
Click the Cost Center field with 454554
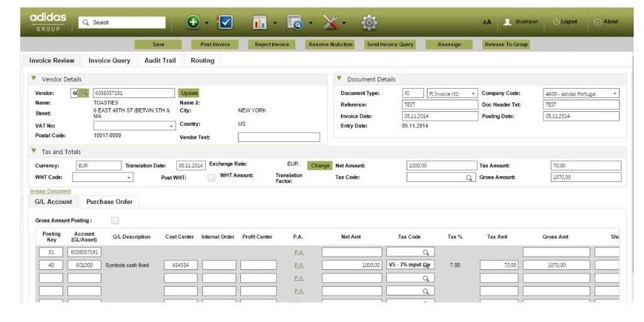click(x=180, y=265)
